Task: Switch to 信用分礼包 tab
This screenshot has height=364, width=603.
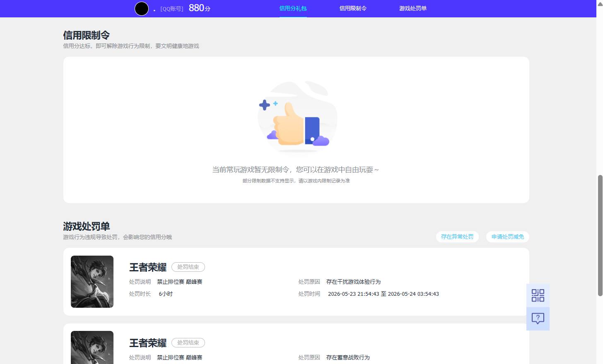Action: coord(293,8)
